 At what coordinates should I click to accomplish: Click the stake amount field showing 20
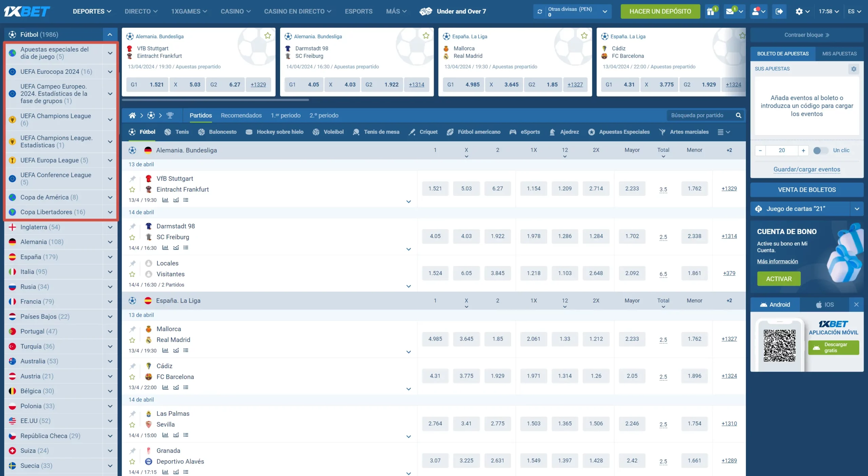tap(782, 150)
